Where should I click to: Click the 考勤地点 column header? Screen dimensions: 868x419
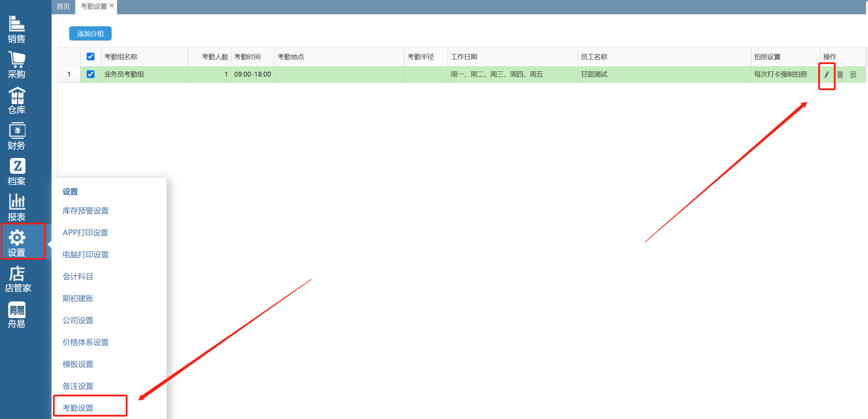click(340, 57)
